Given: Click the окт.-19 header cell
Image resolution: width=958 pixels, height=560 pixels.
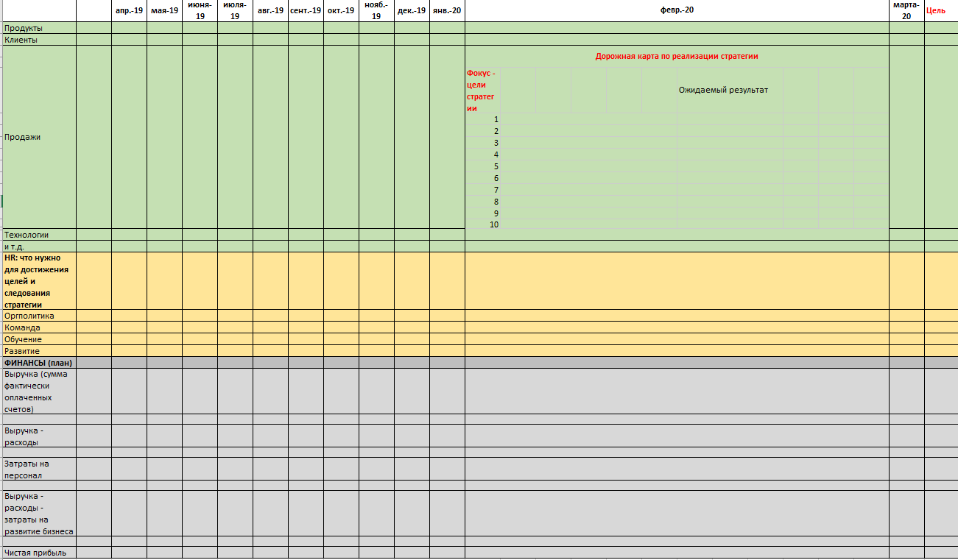Looking at the screenshot, I should [341, 11].
